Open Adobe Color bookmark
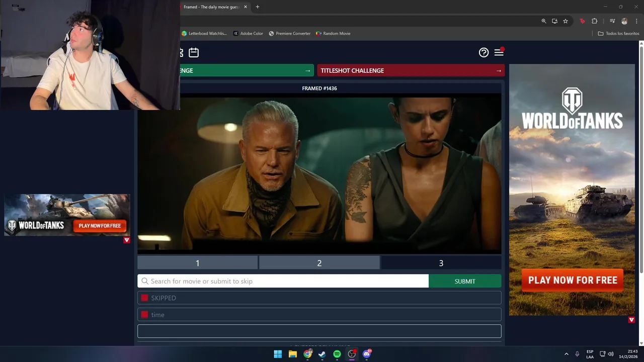Viewport: 644px width, 362px height. pyautogui.click(x=248, y=33)
